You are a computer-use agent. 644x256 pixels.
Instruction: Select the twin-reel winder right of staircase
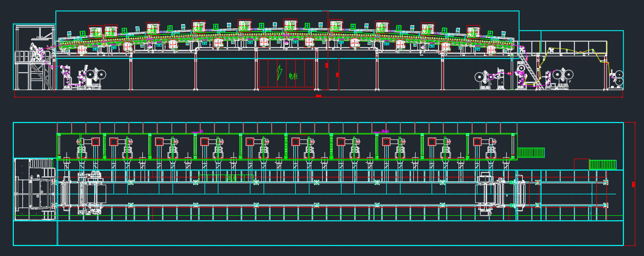tap(563, 75)
